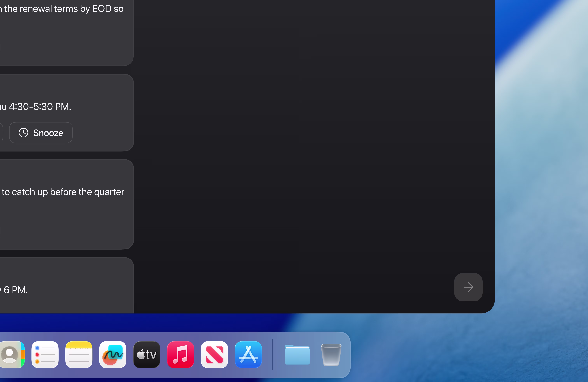
Task: Open Apple News in the Dock
Action: [x=214, y=355]
